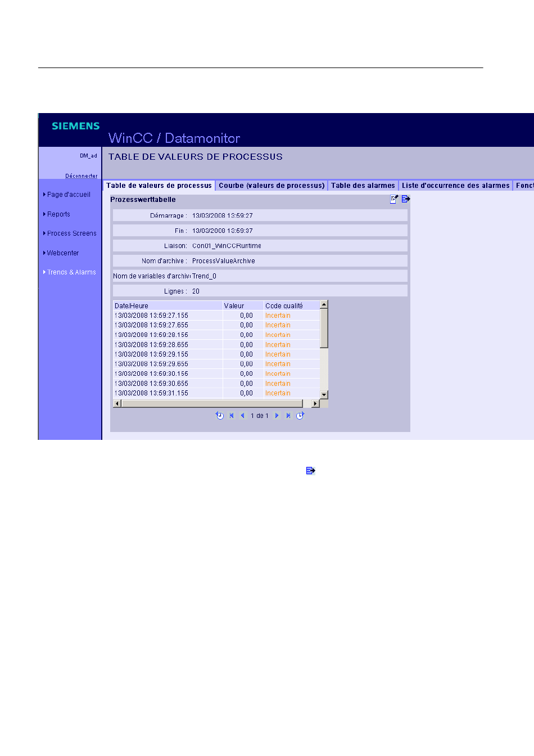Select the row timestamp 13/03/2008 13:59:28.155
The height and width of the screenshot is (756, 534).
[x=151, y=335]
